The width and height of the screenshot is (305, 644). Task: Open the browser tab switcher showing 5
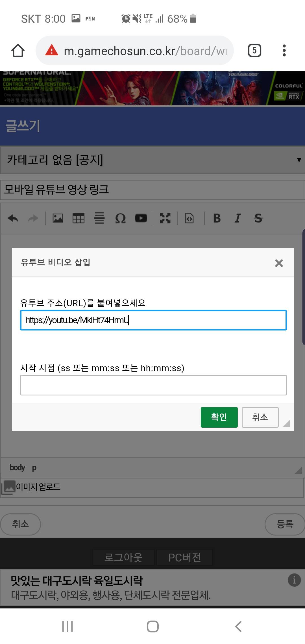point(254,51)
